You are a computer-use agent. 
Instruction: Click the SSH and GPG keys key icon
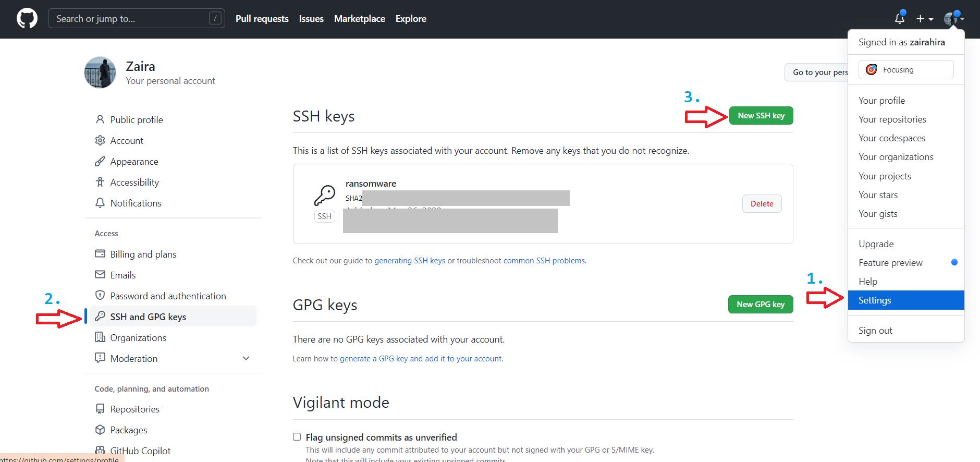tap(100, 317)
